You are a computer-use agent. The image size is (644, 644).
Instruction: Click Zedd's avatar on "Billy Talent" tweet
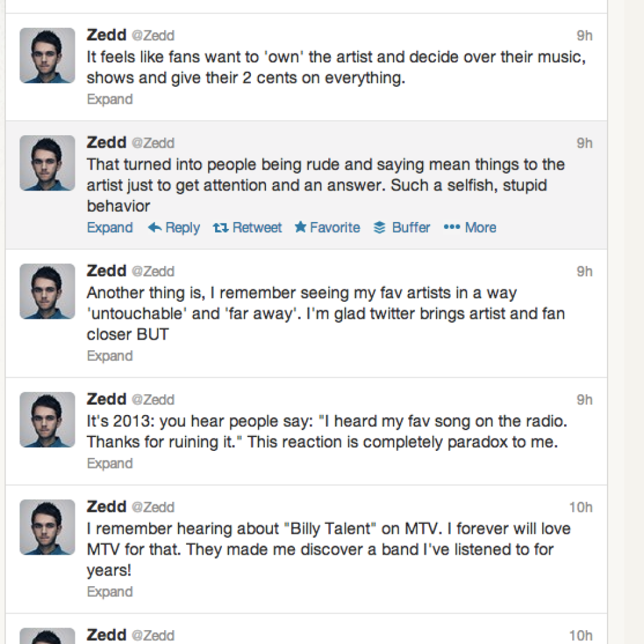(x=47, y=527)
